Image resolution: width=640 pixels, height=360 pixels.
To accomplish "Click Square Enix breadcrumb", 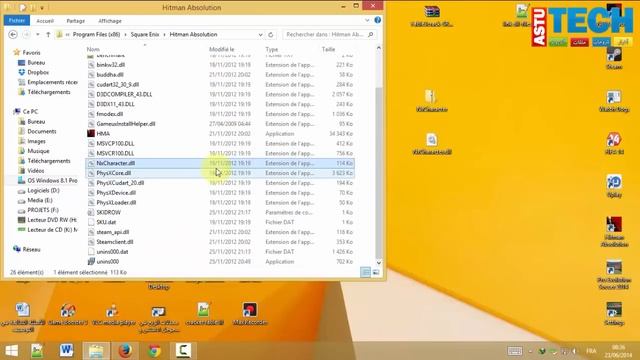I will coord(145,35).
